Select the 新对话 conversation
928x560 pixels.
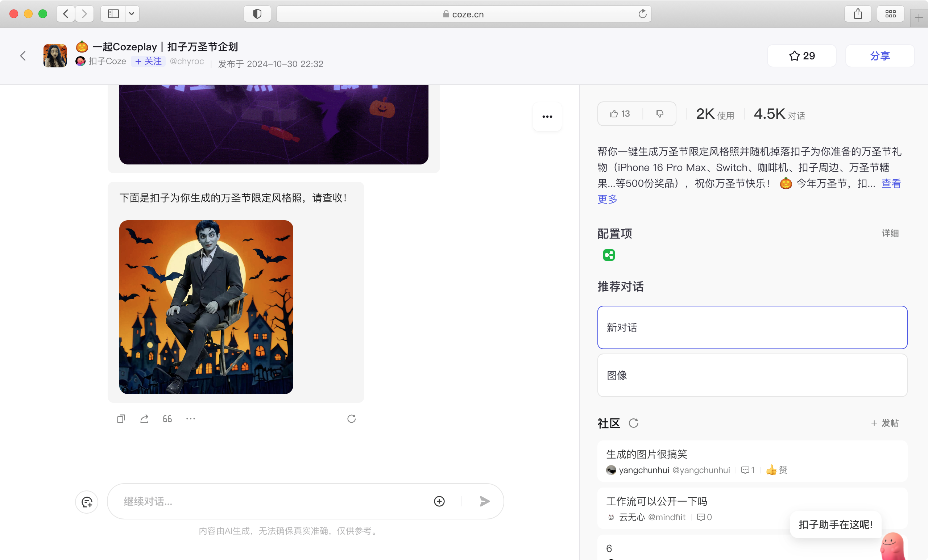pyautogui.click(x=752, y=327)
